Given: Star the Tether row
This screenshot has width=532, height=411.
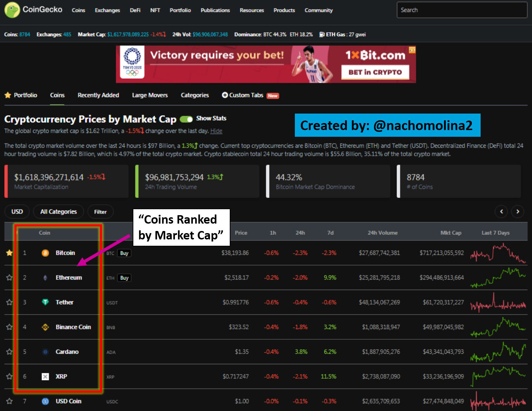Looking at the screenshot, I should [9, 302].
